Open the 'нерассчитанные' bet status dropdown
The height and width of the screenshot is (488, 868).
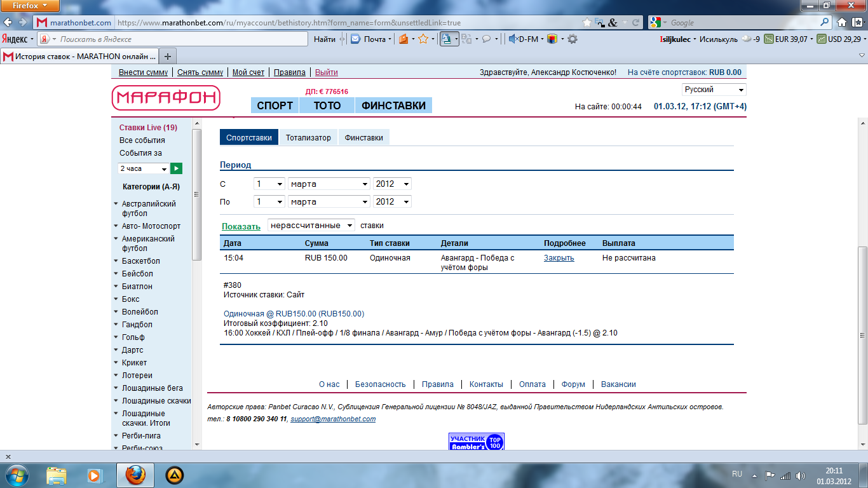(311, 225)
